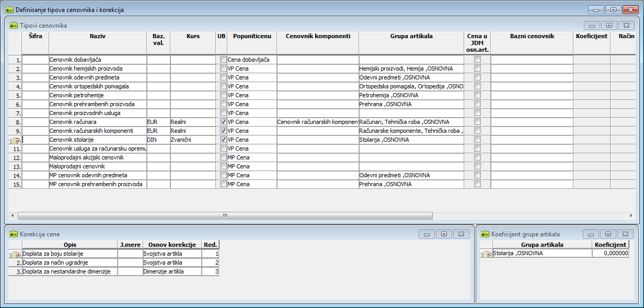Click the Šifra cell of Cenovnik stolarije
Viewport: 644px width, 308px height.
click(x=36, y=140)
